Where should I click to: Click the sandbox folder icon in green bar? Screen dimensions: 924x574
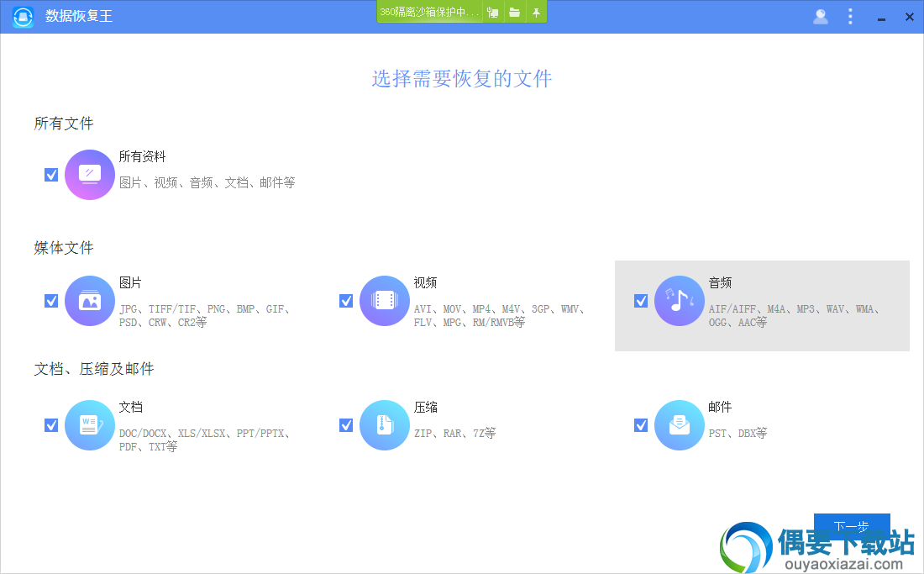[514, 13]
